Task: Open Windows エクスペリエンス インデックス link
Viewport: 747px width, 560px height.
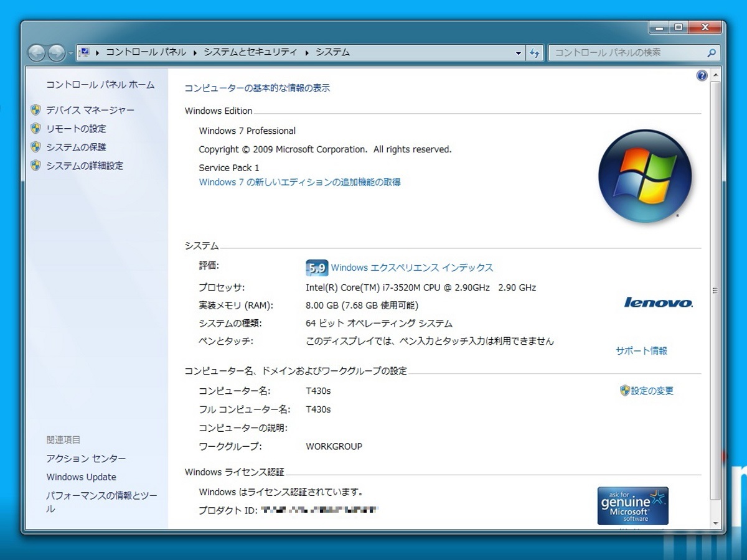Action: point(412,268)
